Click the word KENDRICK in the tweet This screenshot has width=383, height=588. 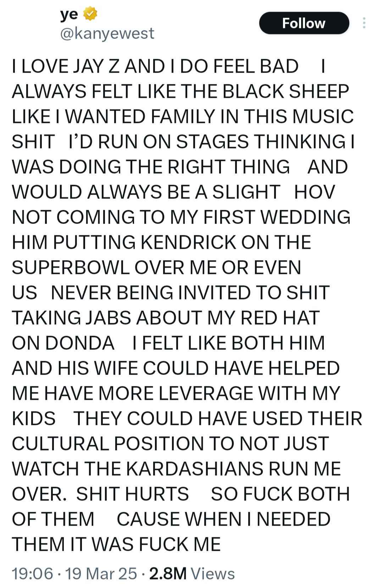click(189, 242)
